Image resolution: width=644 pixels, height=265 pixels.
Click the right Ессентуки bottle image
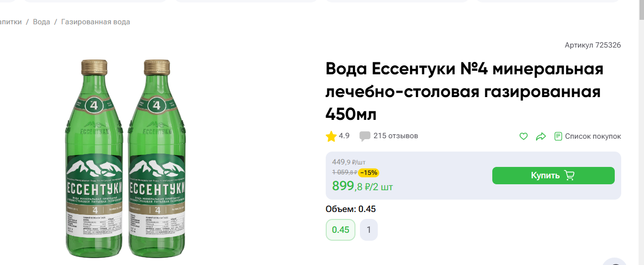[157, 159]
